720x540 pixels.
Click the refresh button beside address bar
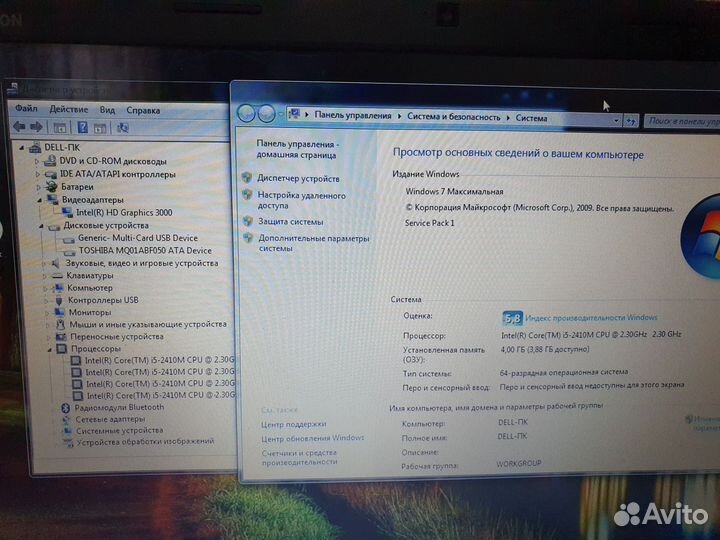pos(631,121)
